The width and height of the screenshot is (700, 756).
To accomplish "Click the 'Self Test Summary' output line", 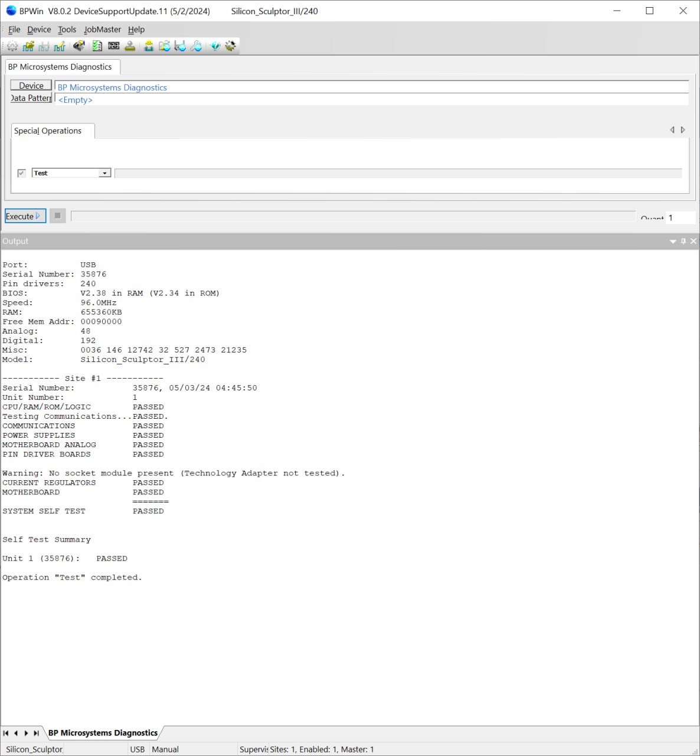I will pos(47,539).
